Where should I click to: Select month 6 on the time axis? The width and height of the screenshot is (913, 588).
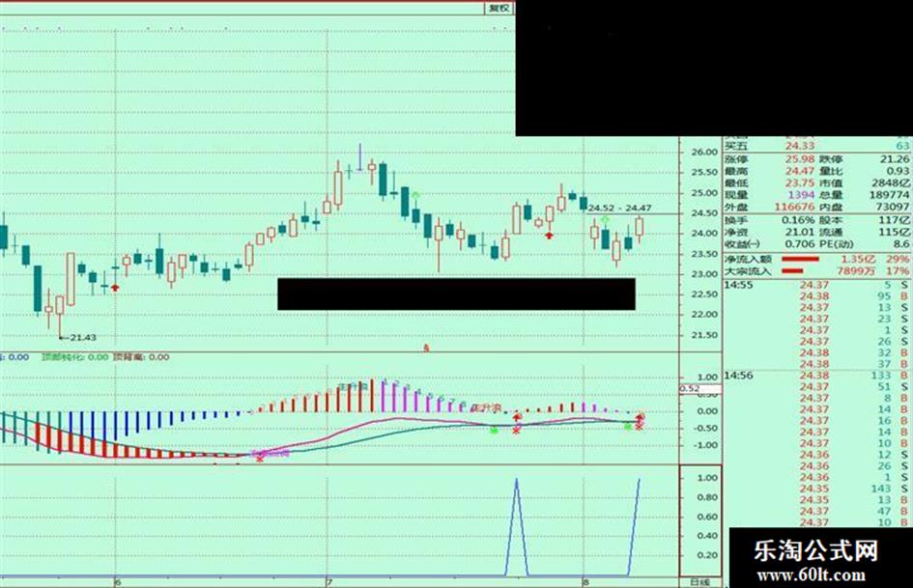(x=118, y=582)
